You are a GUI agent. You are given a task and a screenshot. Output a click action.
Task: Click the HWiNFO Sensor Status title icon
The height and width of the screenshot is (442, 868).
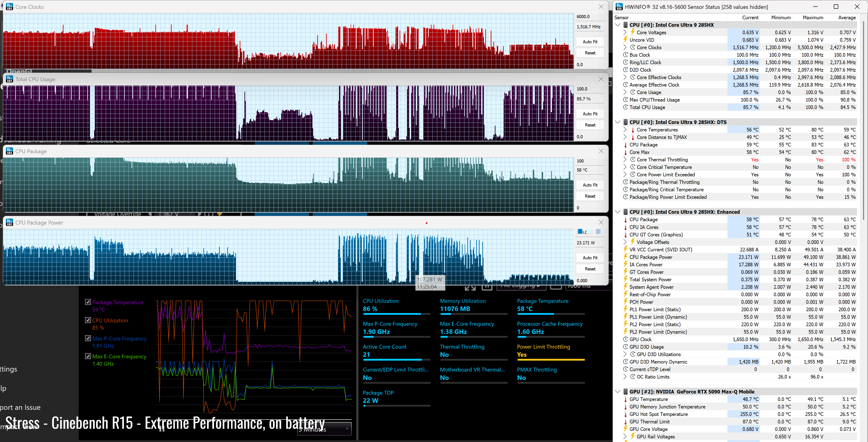[619, 7]
